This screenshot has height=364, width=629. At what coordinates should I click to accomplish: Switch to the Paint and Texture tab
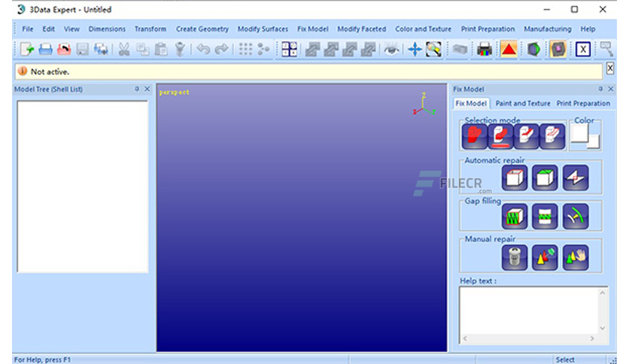(523, 104)
